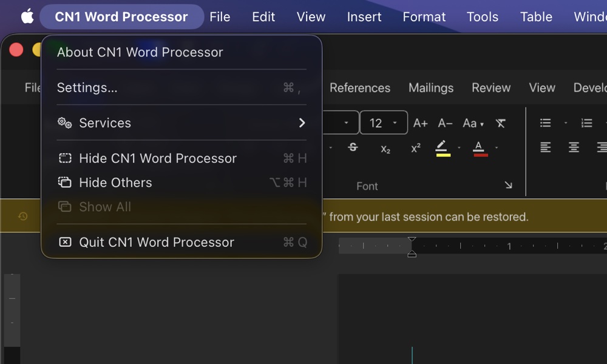Decrease font size with A−
This screenshot has width=607, height=364.
point(445,123)
